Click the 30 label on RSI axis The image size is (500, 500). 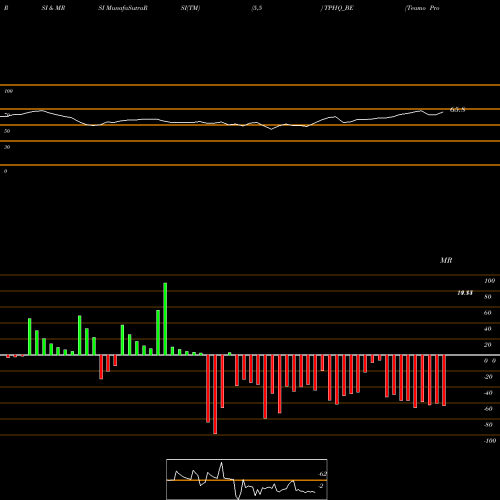click(7, 147)
